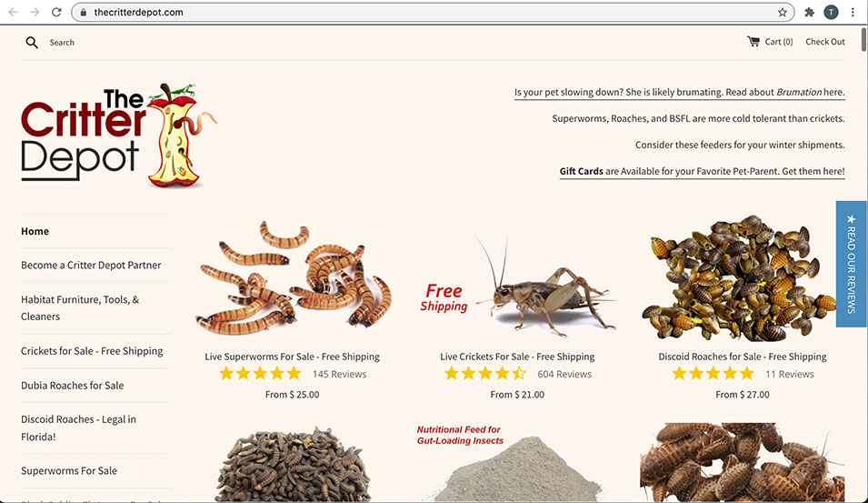Image resolution: width=868 pixels, height=503 pixels.
Task: Open the shopping cart icon
Action: (x=753, y=42)
